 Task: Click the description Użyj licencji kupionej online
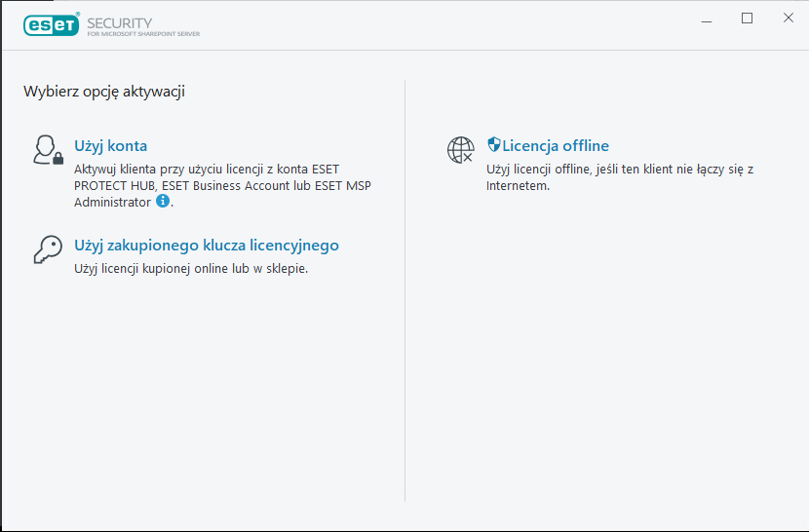191,269
